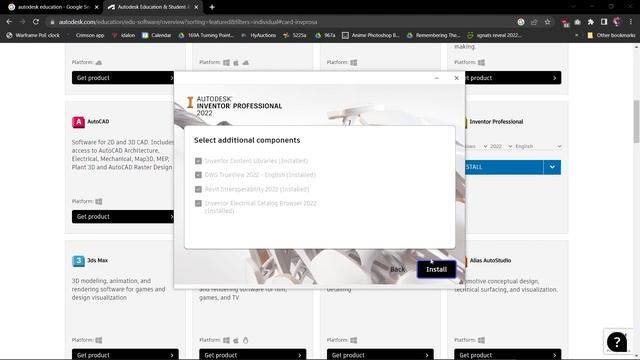This screenshot has width=640, height=360.
Task: Toggle browser side panel icon
Action: click(x=604, y=22)
